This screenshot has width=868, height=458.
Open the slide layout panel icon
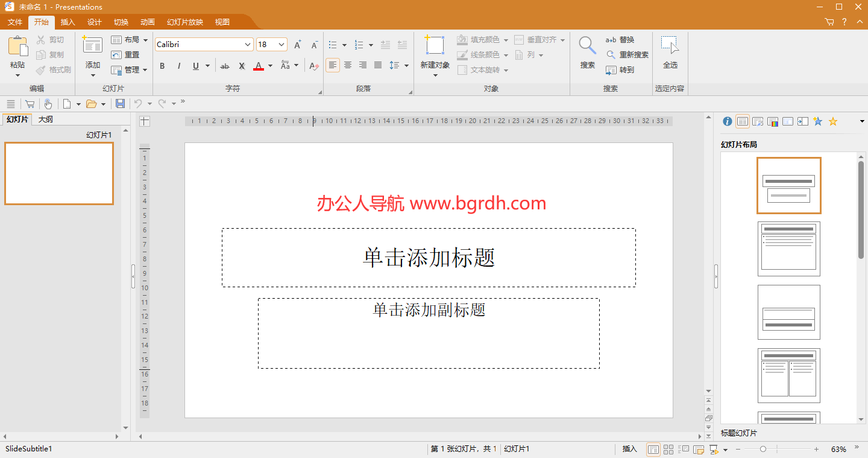tap(743, 121)
